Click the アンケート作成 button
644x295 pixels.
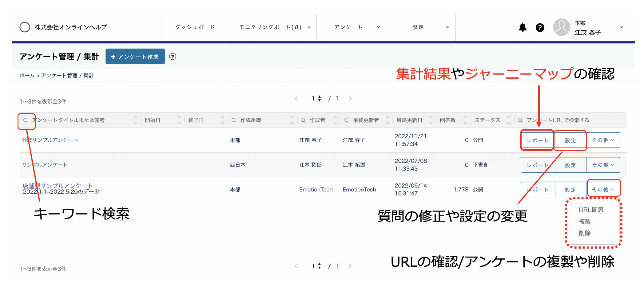135,57
